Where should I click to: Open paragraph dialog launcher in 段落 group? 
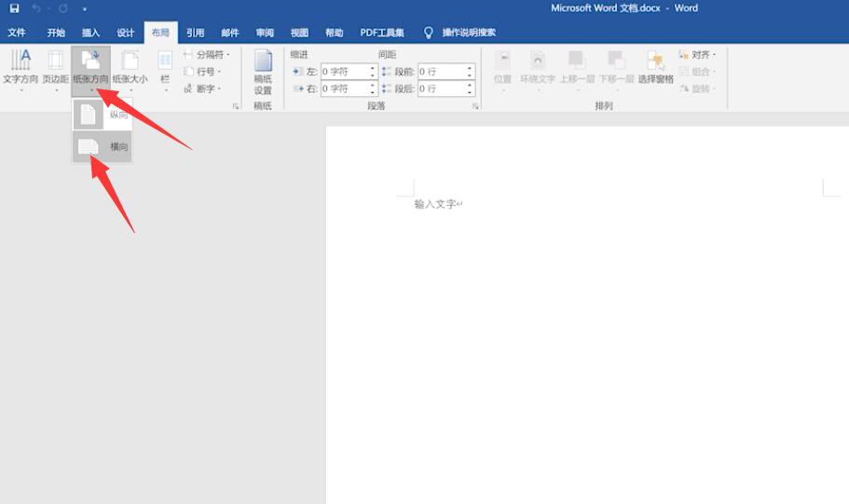tap(475, 106)
